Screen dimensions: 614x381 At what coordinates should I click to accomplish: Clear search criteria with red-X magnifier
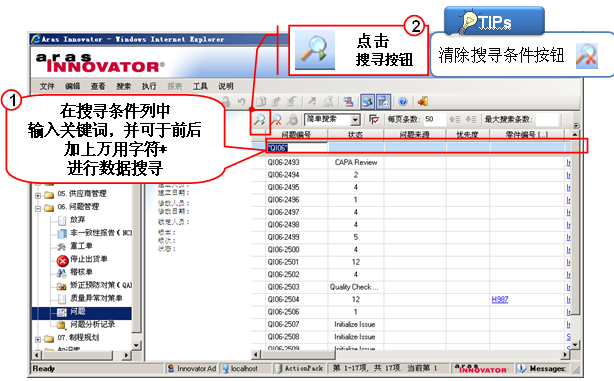coord(276,120)
